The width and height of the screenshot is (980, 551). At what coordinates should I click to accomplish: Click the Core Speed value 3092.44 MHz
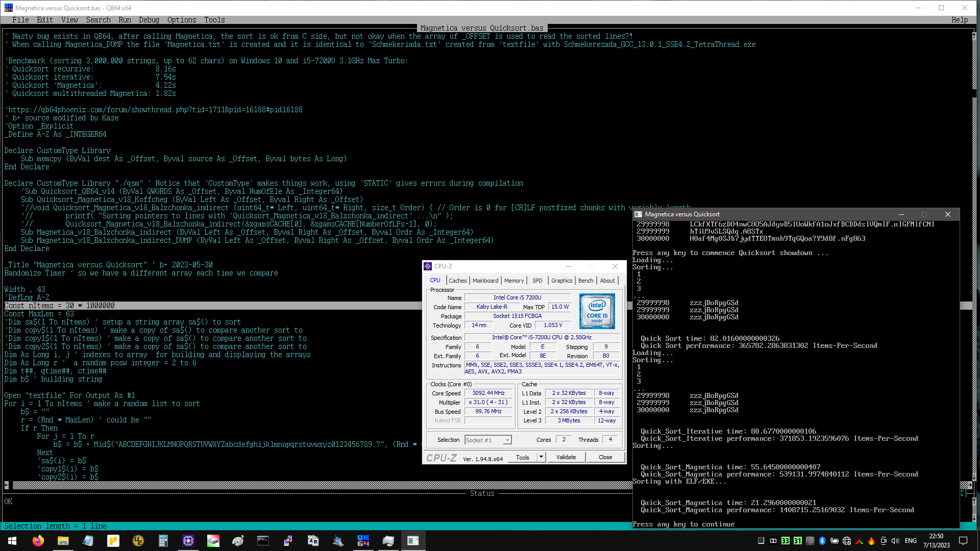pyautogui.click(x=488, y=393)
